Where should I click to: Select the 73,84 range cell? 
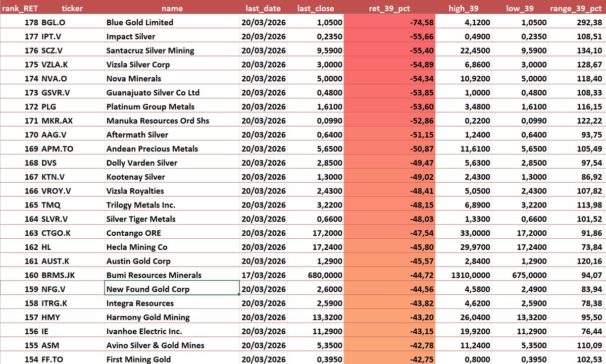577,247
